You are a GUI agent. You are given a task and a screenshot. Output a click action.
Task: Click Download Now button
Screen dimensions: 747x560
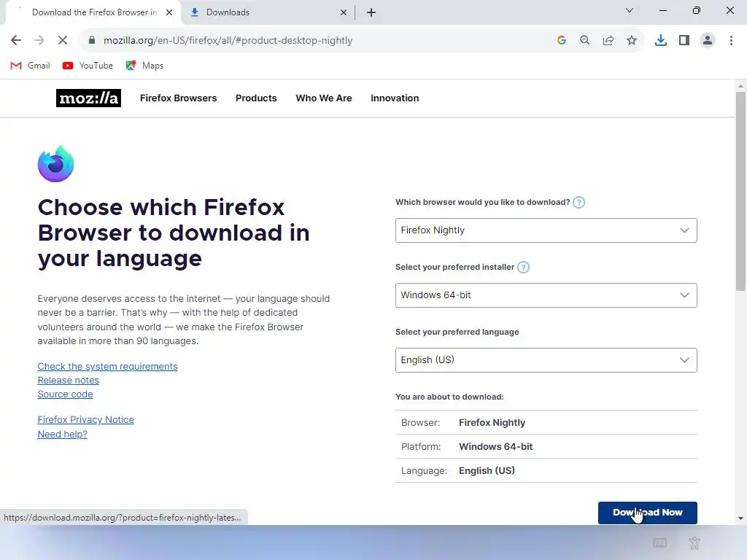pos(648,513)
